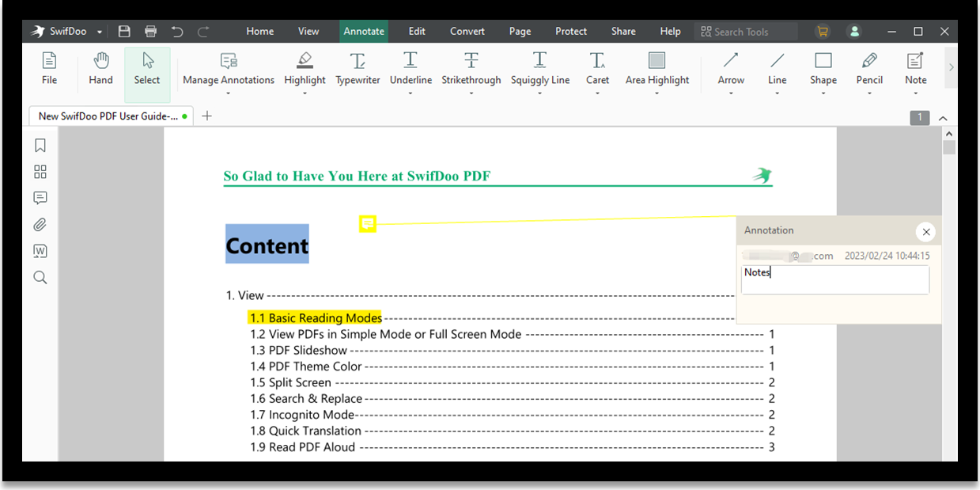Image resolution: width=980 pixels, height=490 pixels.
Task: Open the comments sidebar panel
Action: pos(40,198)
